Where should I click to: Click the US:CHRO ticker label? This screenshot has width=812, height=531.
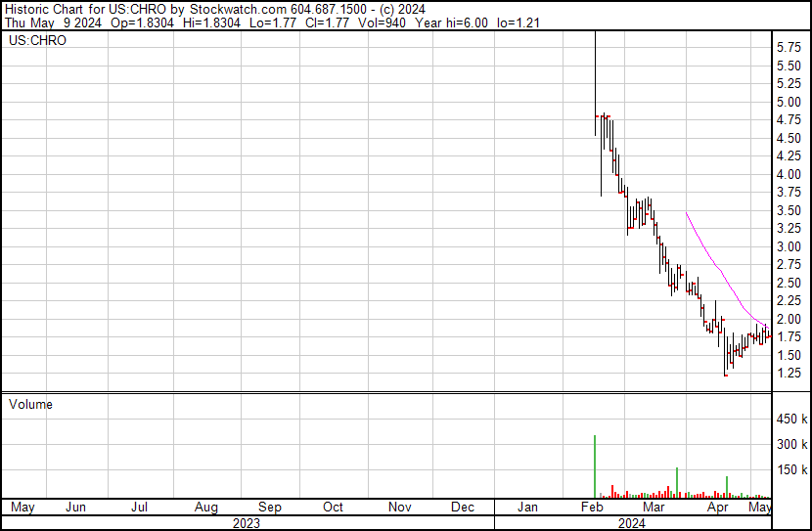[38, 40]
